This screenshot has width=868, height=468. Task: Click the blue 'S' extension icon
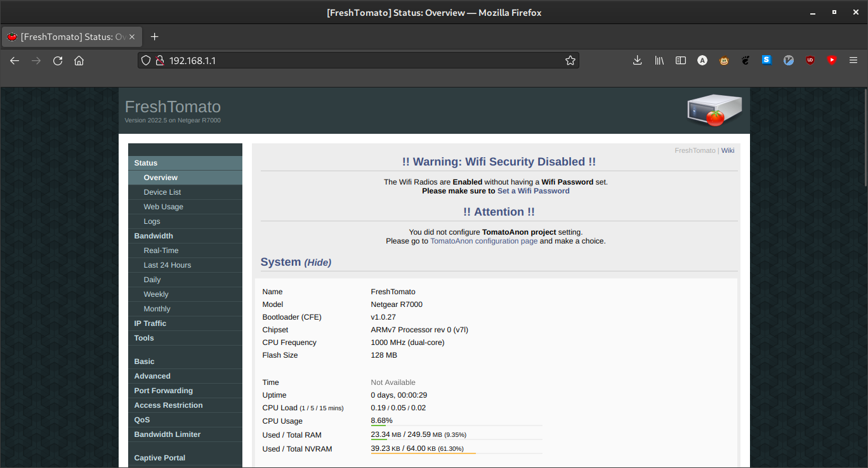766,60
